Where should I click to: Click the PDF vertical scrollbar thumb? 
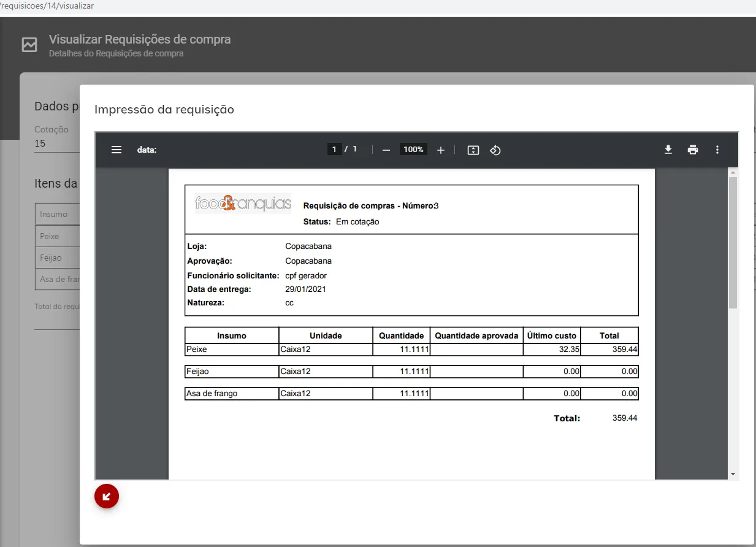tap(733, 242)
